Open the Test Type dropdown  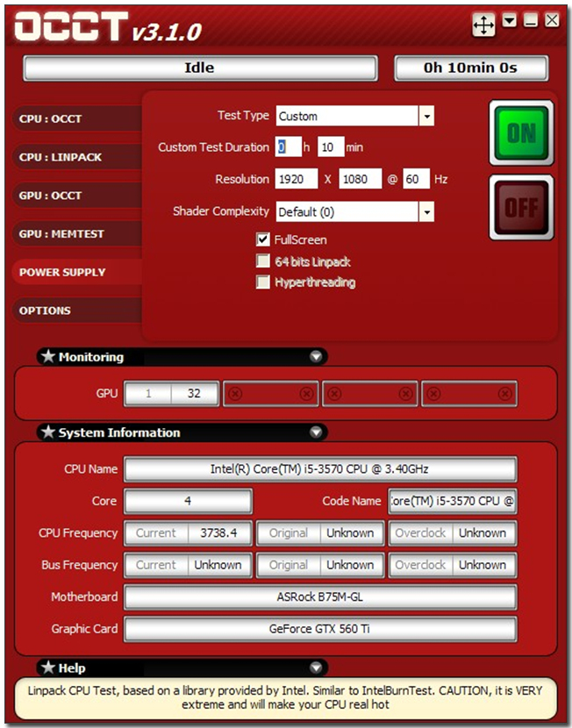tap(426, 116)
